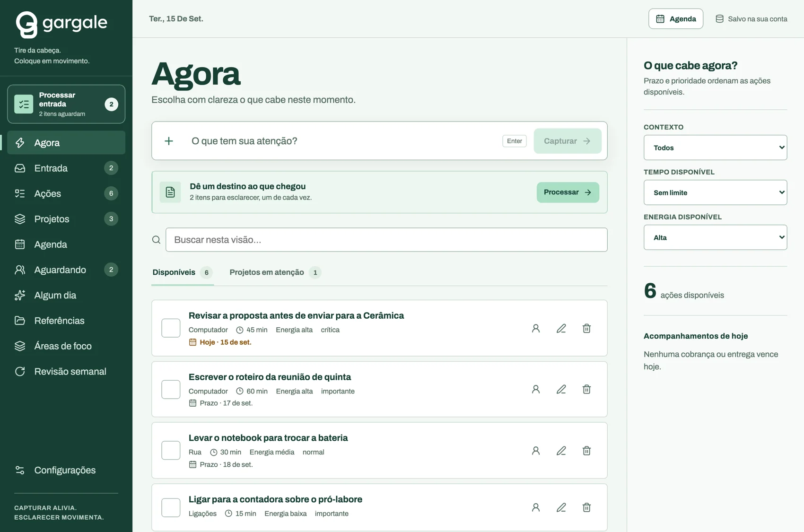Edit the Cerâmica proposal task

[x=561, y=328]
